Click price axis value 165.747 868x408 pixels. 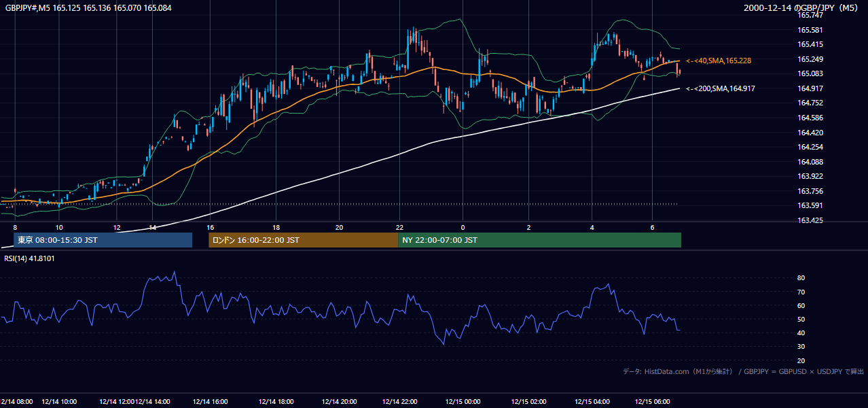[810, 15]
